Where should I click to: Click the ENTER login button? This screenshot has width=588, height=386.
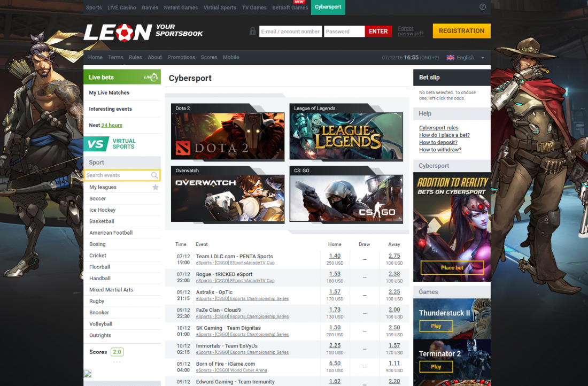[x=378, y=31]
